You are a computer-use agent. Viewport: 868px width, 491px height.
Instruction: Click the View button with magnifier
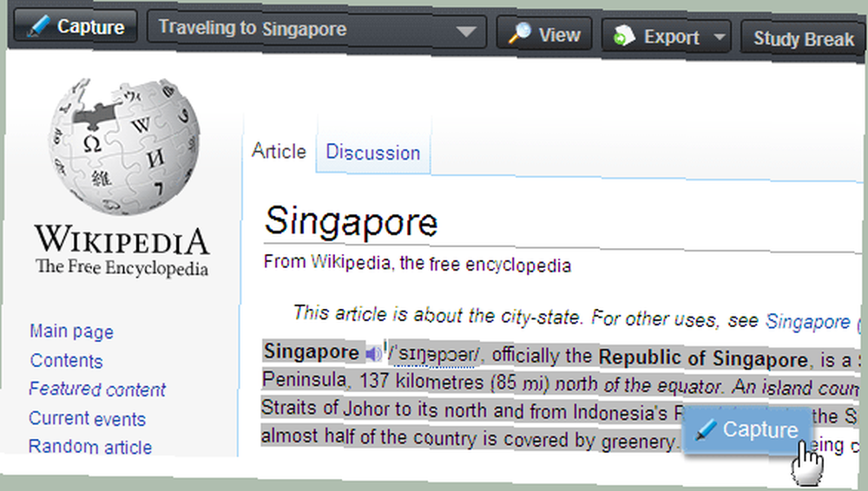point(544,35)
